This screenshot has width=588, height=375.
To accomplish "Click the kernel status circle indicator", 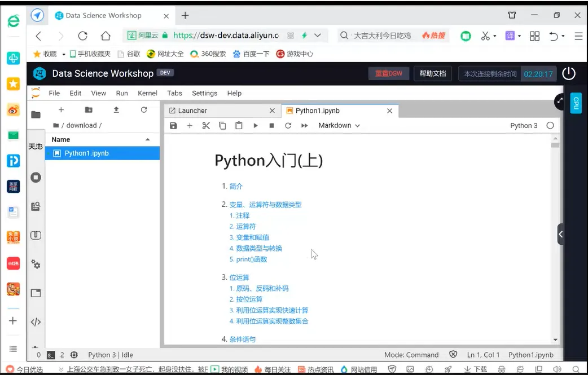I will click(550, 126).
